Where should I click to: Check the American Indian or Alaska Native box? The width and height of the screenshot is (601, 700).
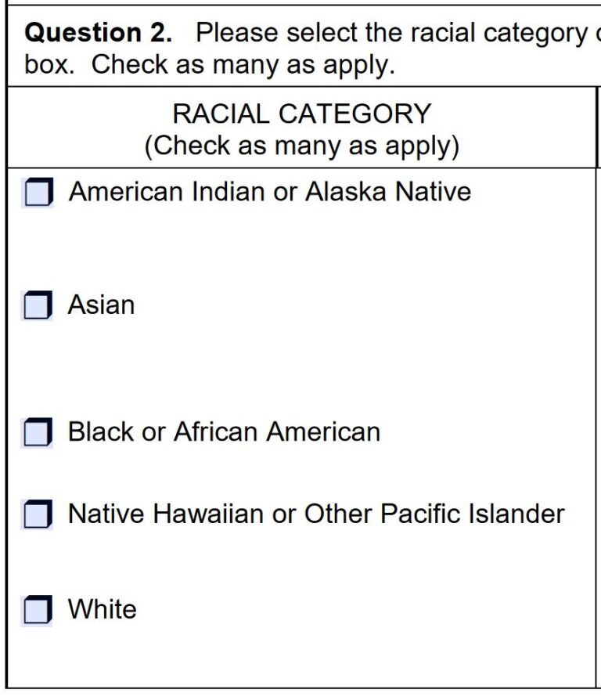point(38,193)
